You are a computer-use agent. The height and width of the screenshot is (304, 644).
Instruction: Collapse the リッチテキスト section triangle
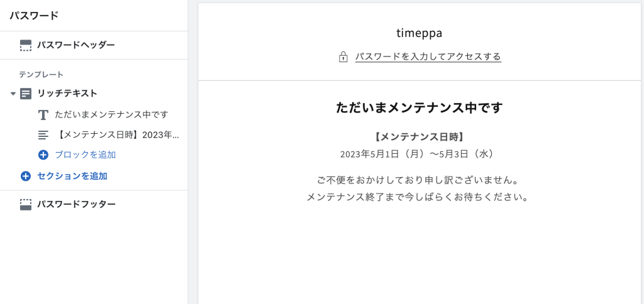[x=13, y=94]
